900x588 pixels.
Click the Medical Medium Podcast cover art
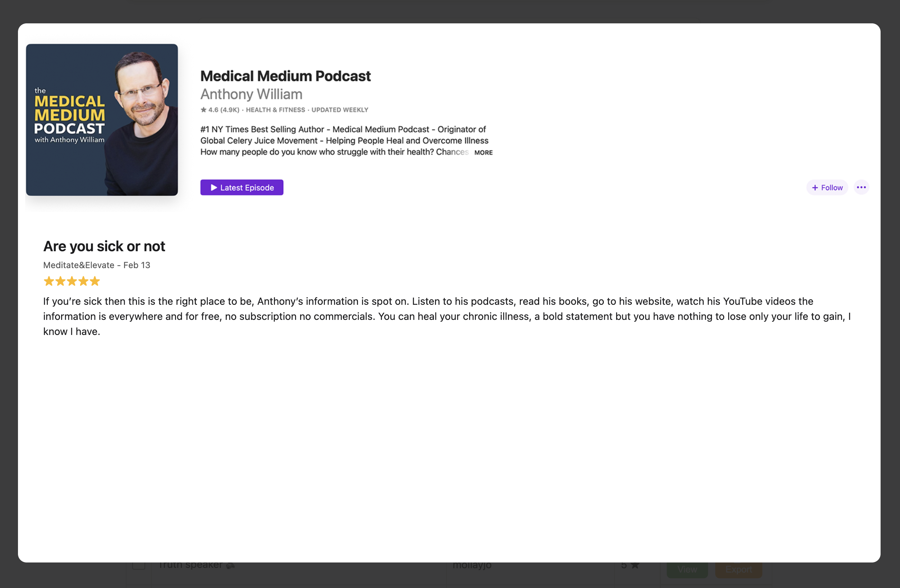click(102, 120)
